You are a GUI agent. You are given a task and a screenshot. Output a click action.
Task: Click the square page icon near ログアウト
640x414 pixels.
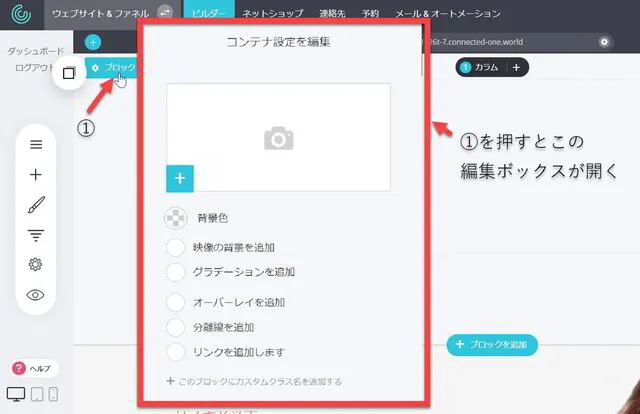(69, 73)
